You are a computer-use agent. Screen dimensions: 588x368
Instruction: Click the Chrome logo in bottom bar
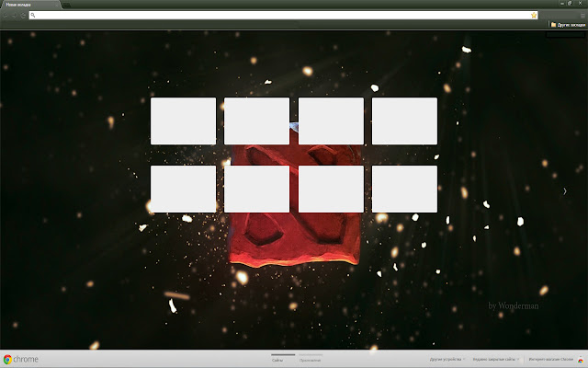pos(20,360)
